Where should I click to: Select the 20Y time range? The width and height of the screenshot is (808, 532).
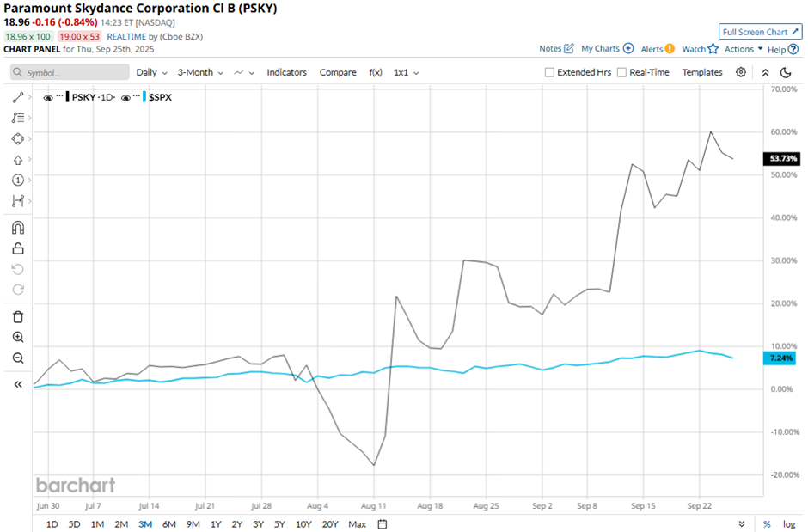pos(330,523)
